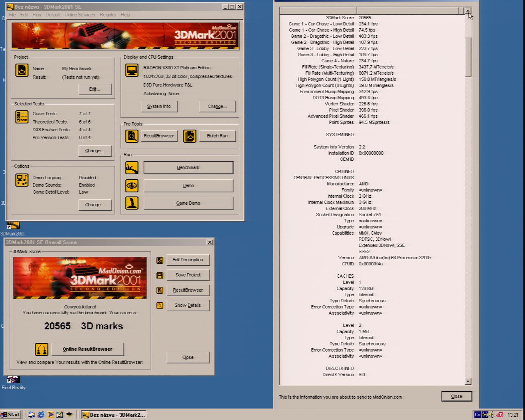This screenshot has height=420, width=525.
Task: Click Change... in Selected Tests
Action: point(95,151)
